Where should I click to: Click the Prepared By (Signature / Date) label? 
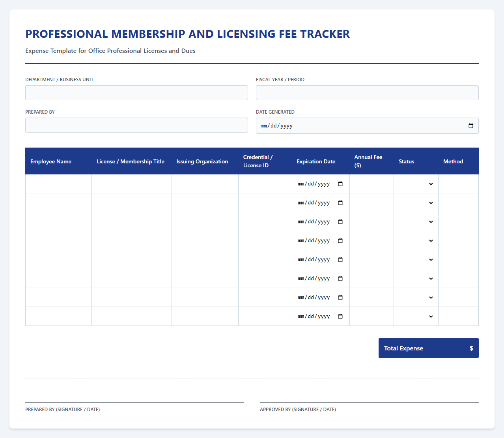[x=62, y=410]
